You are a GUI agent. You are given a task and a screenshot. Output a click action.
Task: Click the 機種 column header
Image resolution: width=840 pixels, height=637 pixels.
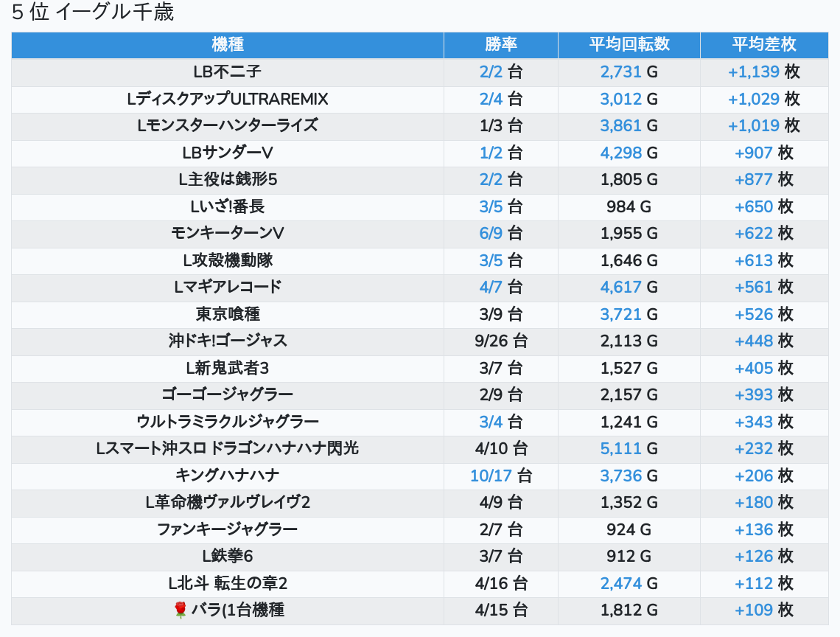[x=227, y=44]
